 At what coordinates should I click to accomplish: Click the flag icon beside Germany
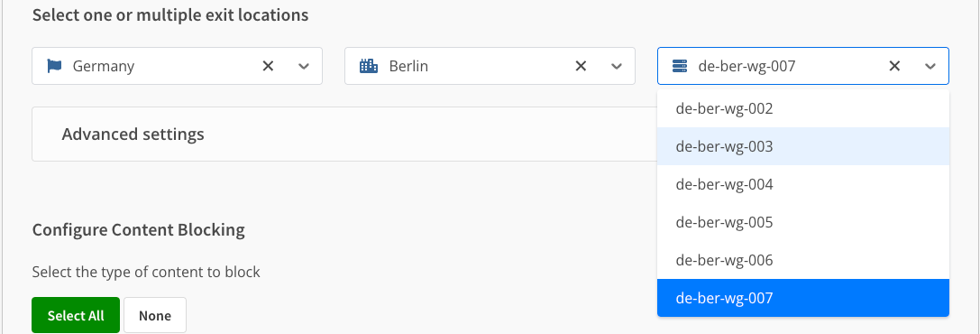(55, 66)
